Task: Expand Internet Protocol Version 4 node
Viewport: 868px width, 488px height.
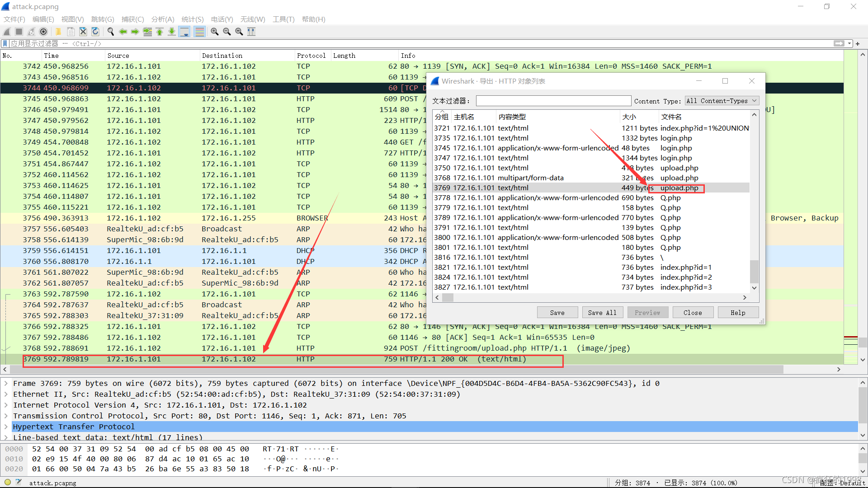Action: [x=6, y=405]
